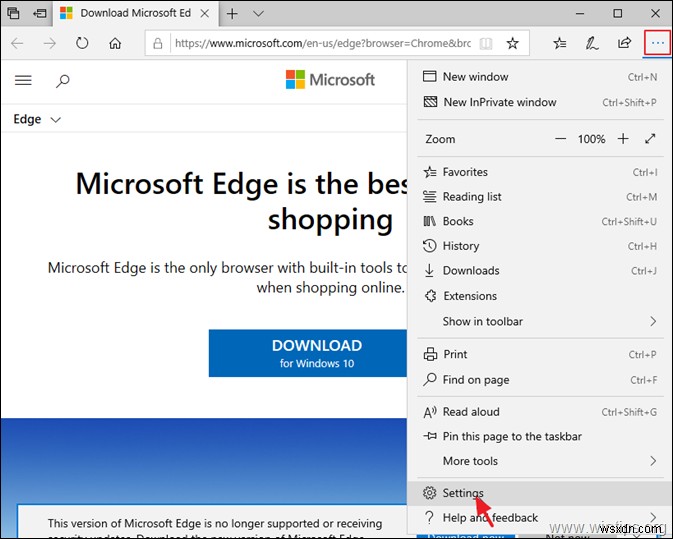Screen dimensions: 673x539
Task: Select Print from the menu
Action: click(540, 354)
